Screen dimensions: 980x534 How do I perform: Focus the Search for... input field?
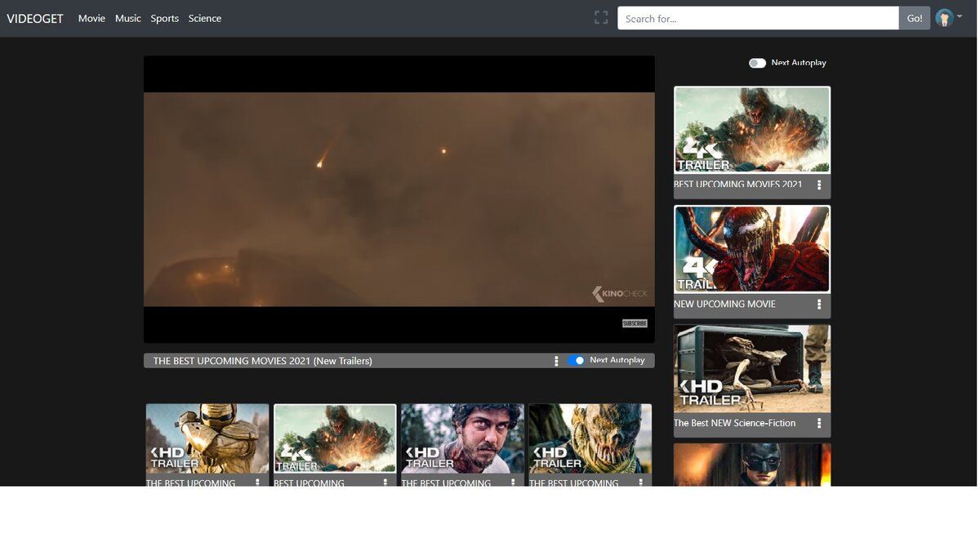[757, 18]
